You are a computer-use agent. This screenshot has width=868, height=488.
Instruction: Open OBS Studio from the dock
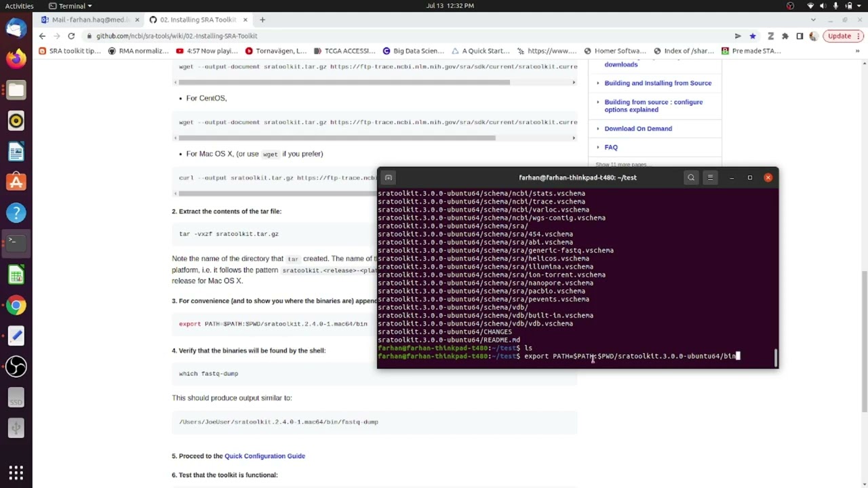(x=16, y=367)
